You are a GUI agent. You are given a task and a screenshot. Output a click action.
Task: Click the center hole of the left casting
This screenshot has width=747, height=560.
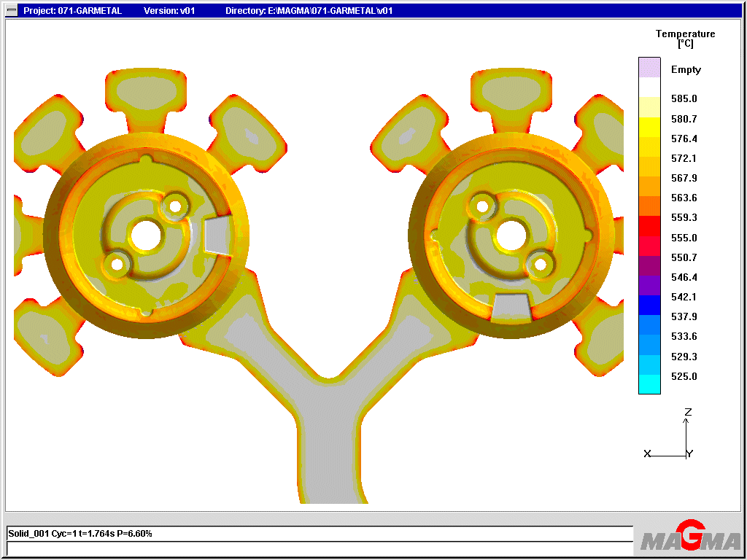tap(146, 235)
